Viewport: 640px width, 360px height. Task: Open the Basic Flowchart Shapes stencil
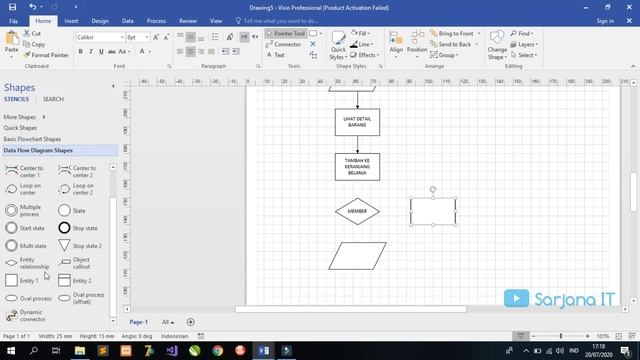[x=32, y=139]
